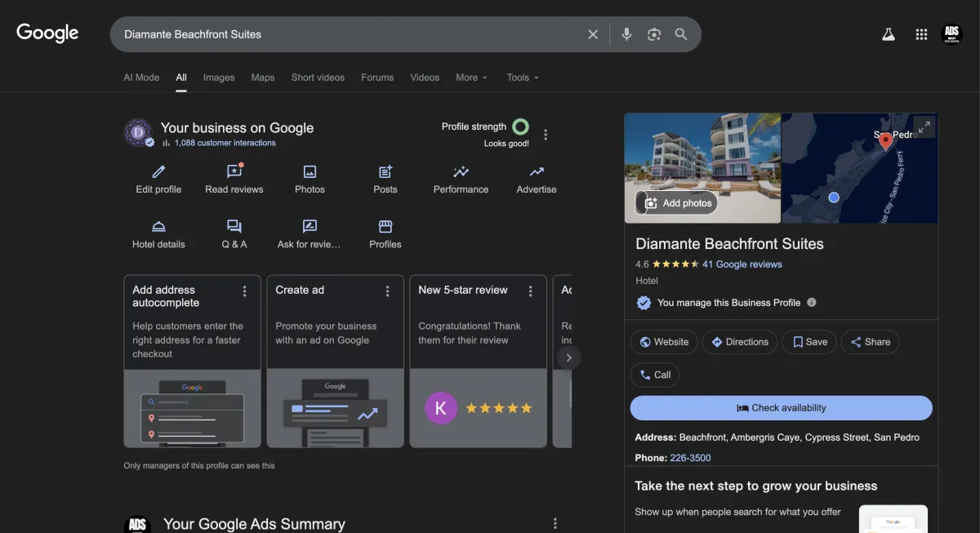The image size is (980, 533).
Task: Search by voice microphone icon
Action: pos(626,34)
